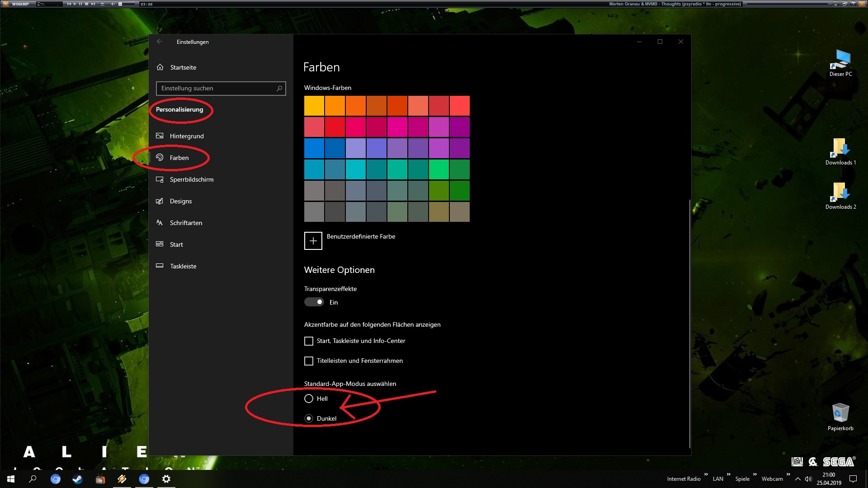868x488 pixels.
Task: Open the Windows Start button
Action: [x=11, y=479]
